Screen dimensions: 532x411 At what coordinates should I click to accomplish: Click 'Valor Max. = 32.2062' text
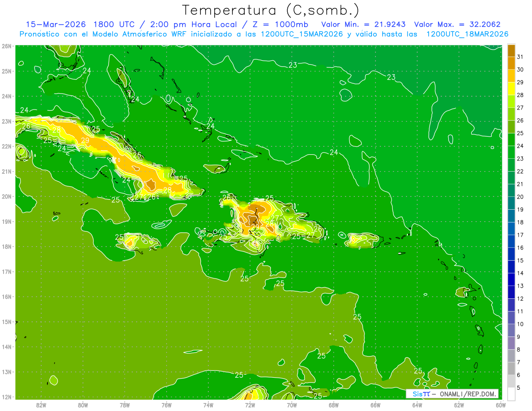[x=458, y=24]
